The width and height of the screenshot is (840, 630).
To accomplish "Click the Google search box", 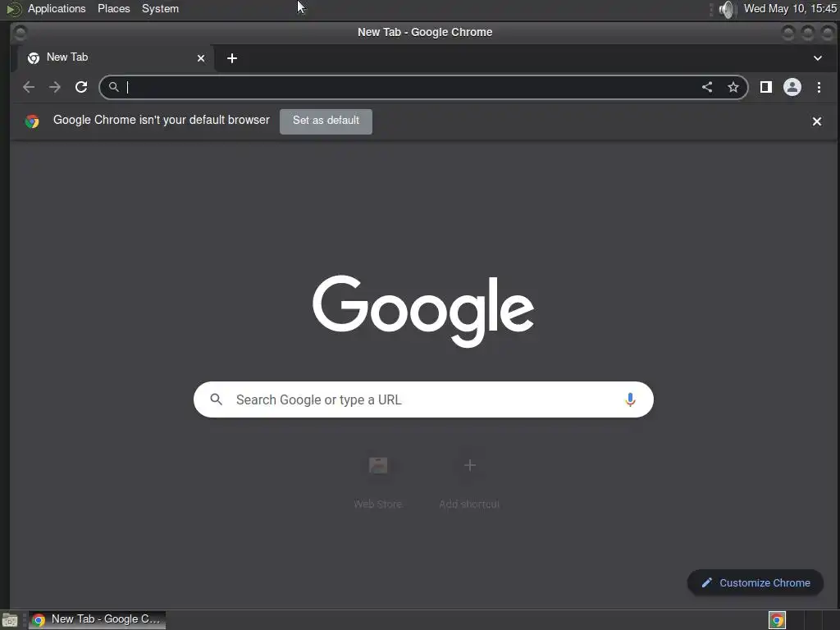I will 423,399.
